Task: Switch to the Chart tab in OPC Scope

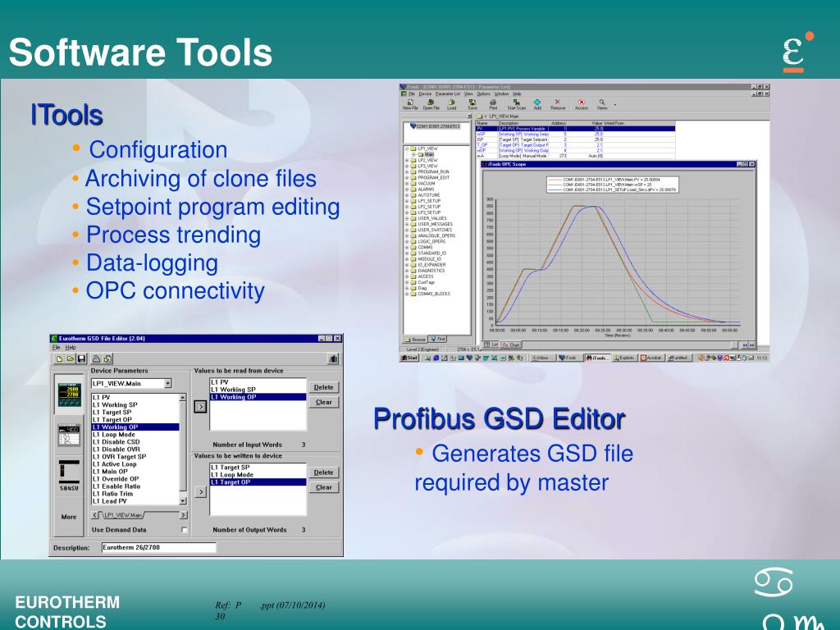Action: [x=512, y=345]
